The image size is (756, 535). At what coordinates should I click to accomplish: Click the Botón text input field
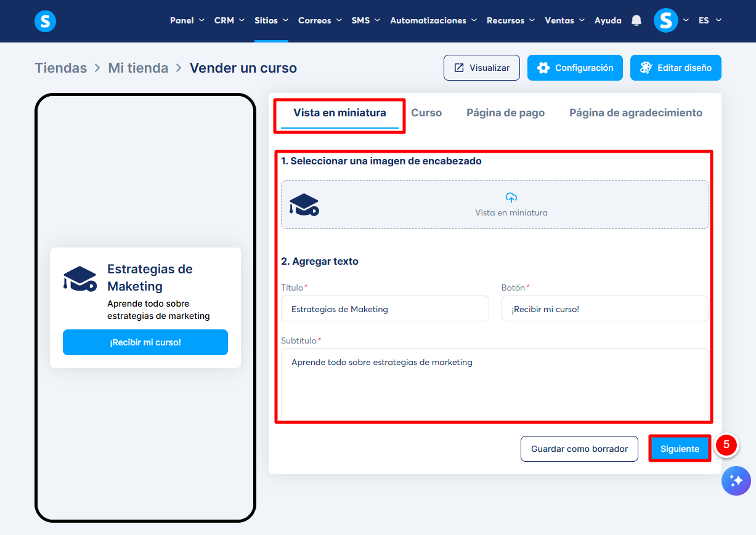[605, 308]
